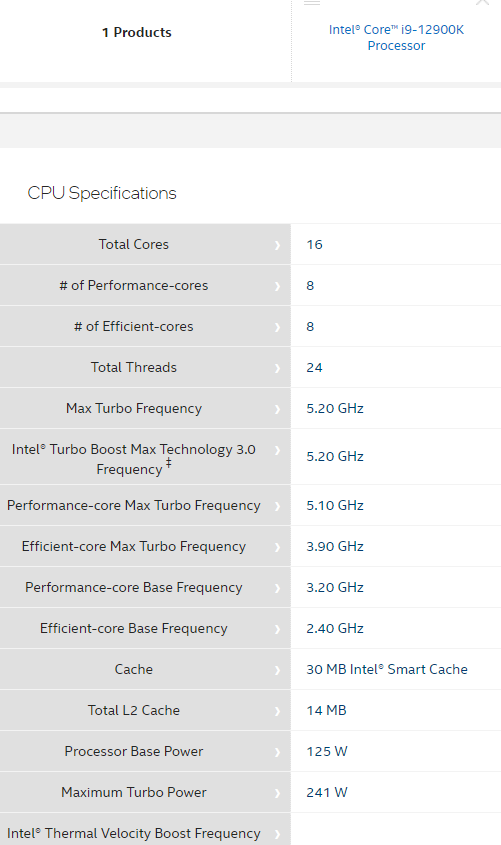This screenshot has height=845, width=501.
Task: Open the Performance-core Max Turbo Frequency chevron
Action: coord(277,506)
